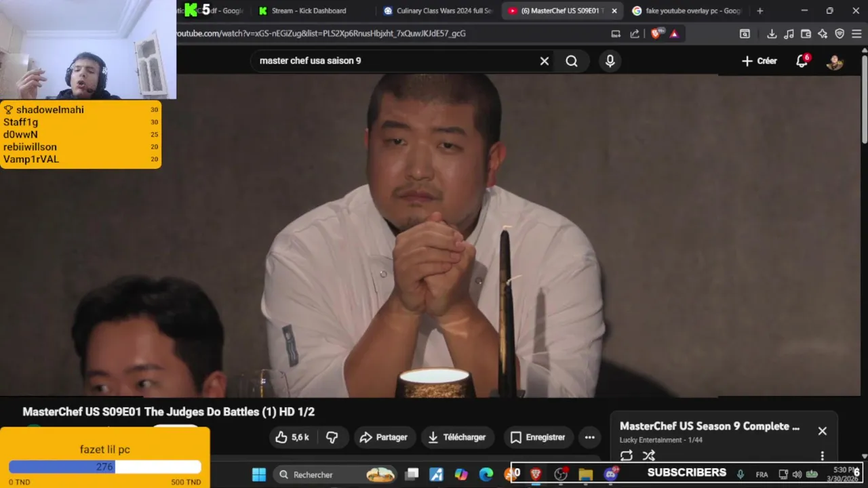Open a new browser tab

point(759,11)
